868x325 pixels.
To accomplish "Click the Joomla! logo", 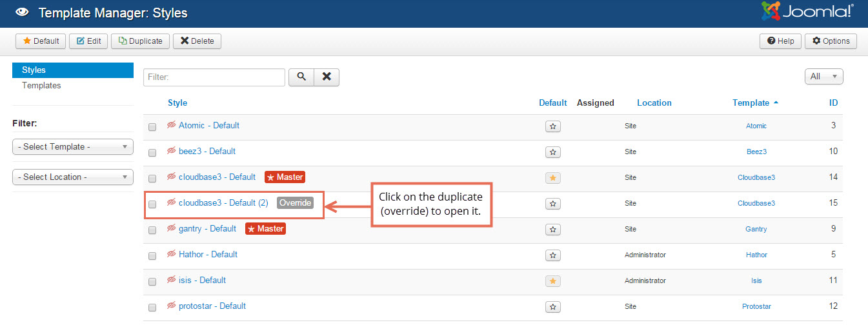I will click(x=807, y=11).
